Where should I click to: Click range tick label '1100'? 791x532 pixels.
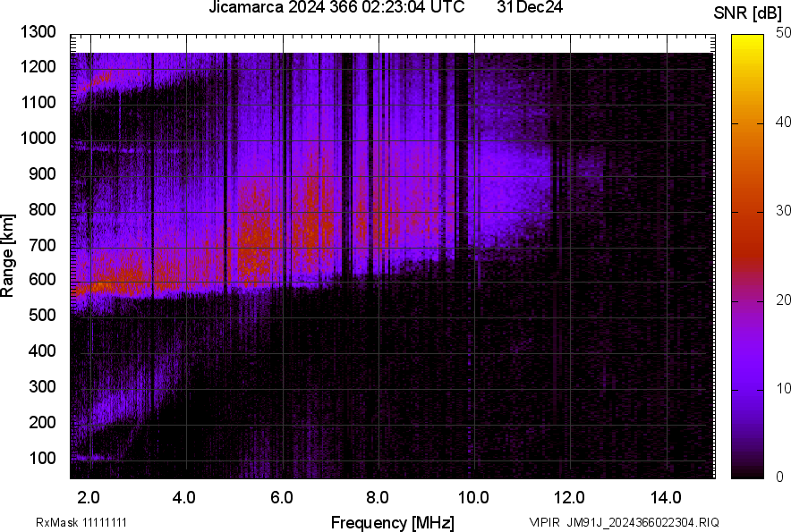[38, 102]
